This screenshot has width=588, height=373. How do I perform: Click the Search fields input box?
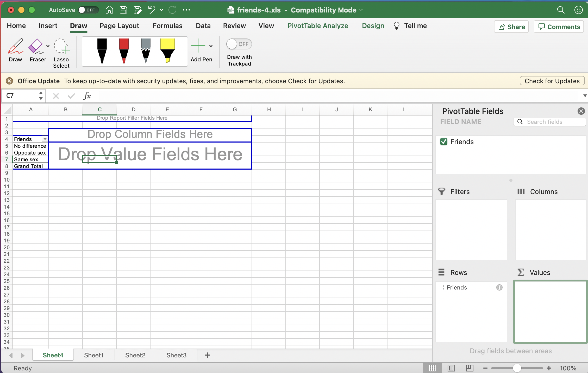pos(549,122)
